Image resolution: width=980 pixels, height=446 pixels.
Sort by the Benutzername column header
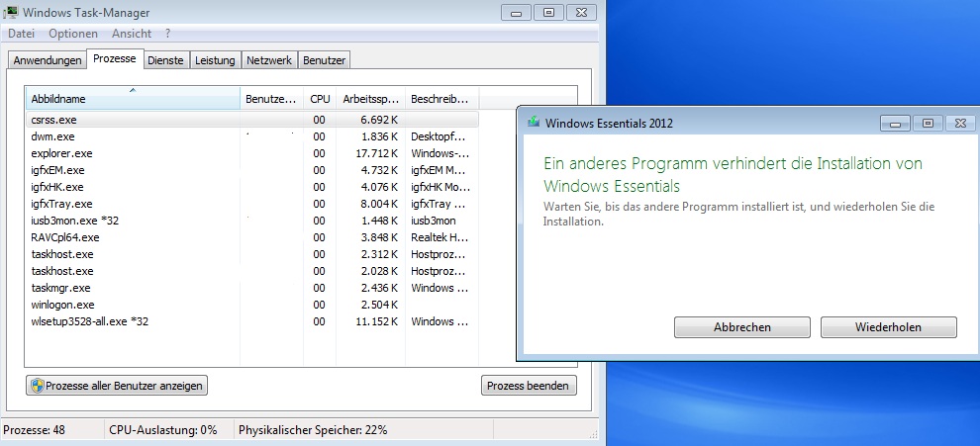coord(272,99)
